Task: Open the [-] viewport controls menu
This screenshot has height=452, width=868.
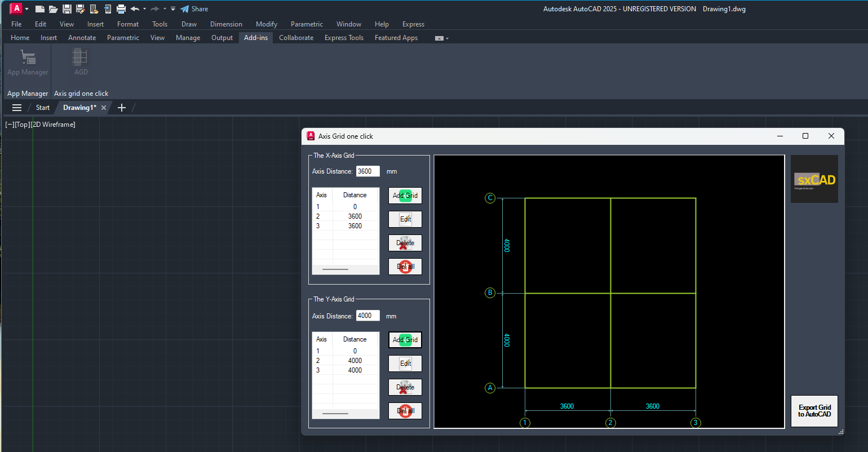Action: point(10,125)
